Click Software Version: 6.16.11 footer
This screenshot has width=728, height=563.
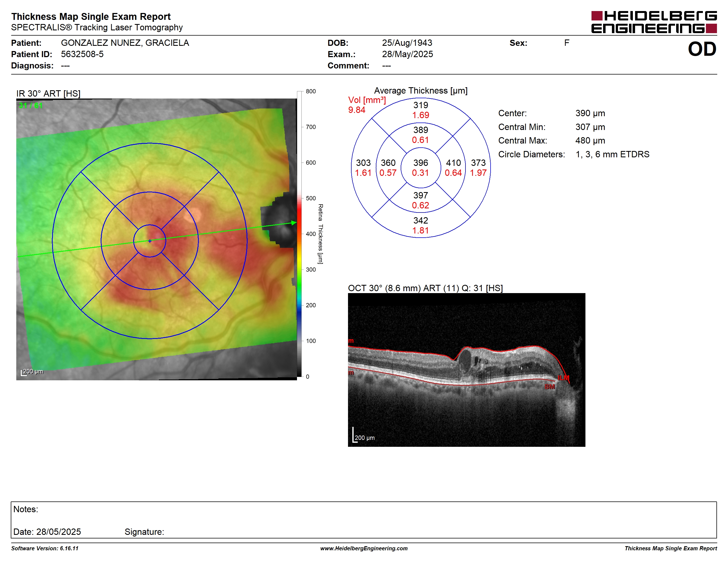45,548
